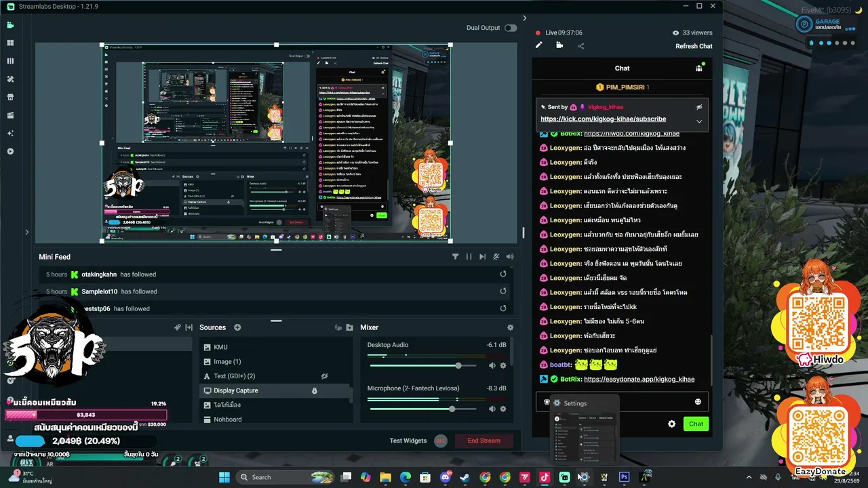
Task: Click the camera clip icon beside pencil
Action: tap(559, 45)
